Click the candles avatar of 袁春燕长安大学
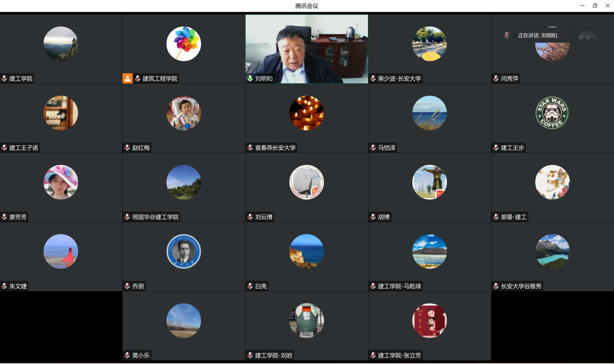 [x=307, y=113]
